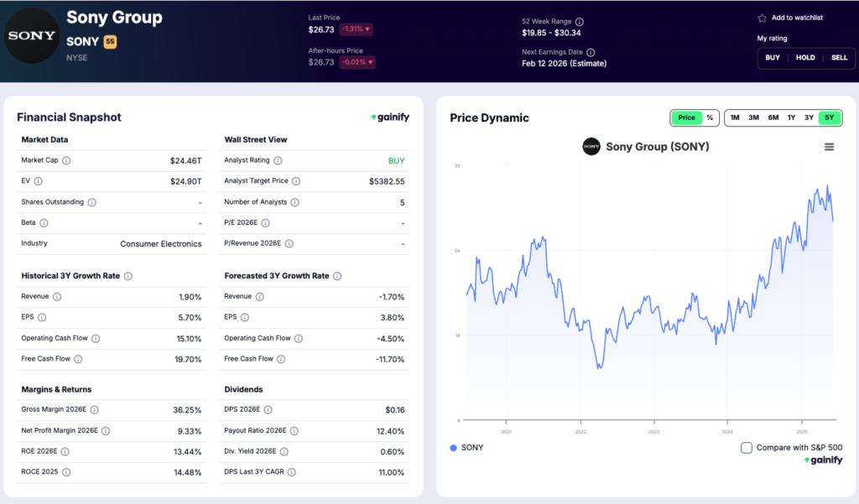
Task: Switch chart to Price mode
Action: tap(686, 117)
